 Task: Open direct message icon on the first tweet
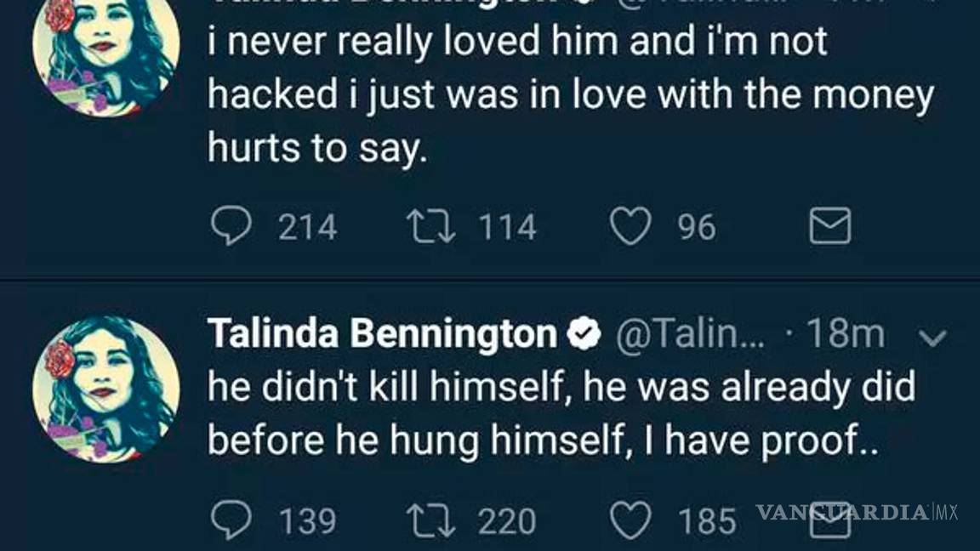tap(829, 225)
